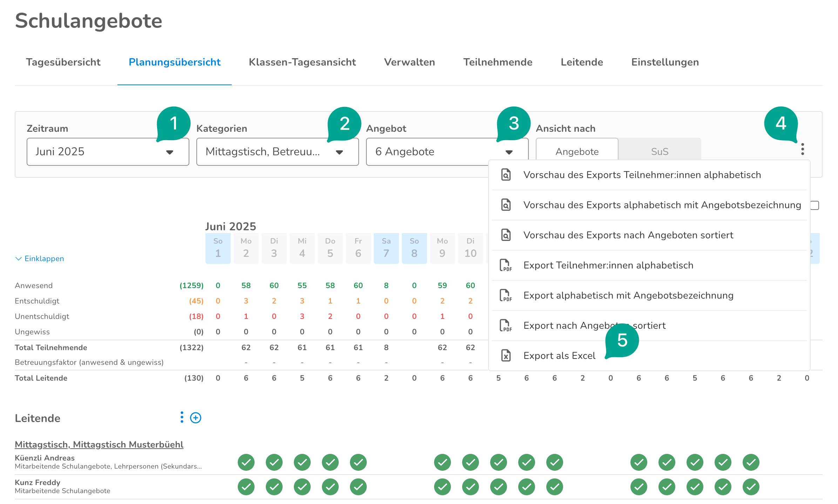Click the Sa 7 day header
838x504 pixels.
click(x=386, y=248)
